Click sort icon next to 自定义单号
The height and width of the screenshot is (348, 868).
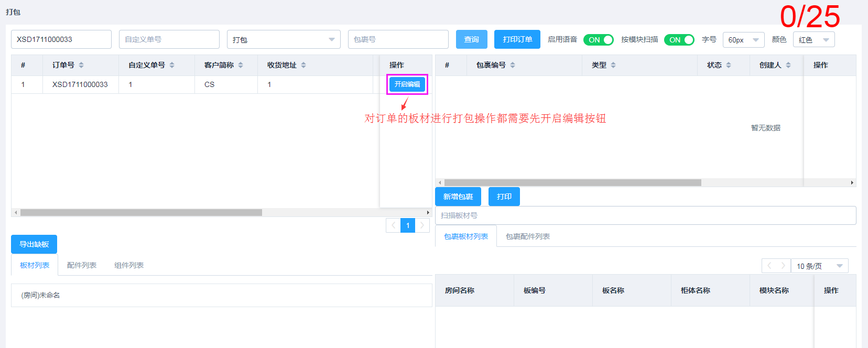coord(172,65)
